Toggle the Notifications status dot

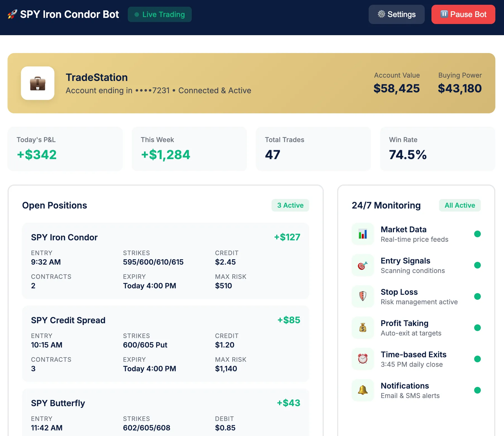click(x=477, y=390)
